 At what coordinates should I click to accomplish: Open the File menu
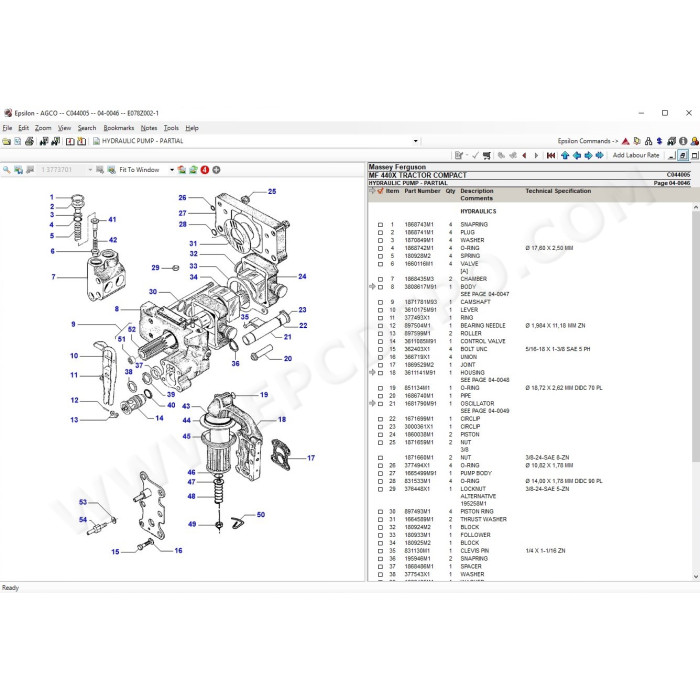(x=7, y=128)
